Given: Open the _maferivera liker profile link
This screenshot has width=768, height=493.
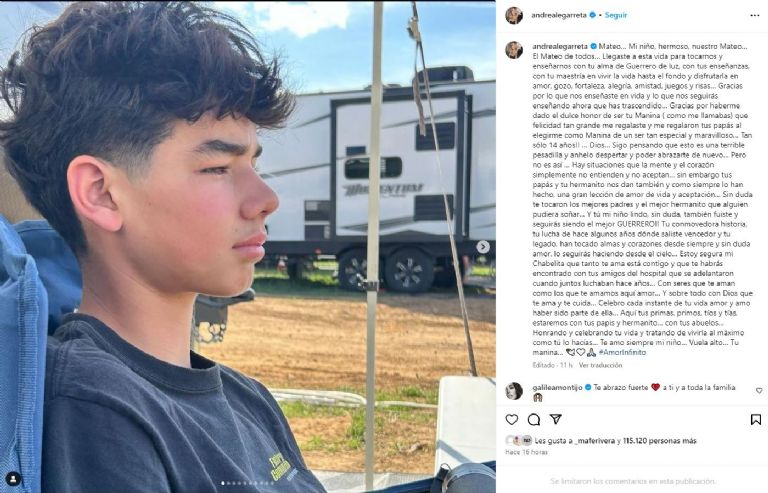Looking at the screenshot, I should point(595,441).
